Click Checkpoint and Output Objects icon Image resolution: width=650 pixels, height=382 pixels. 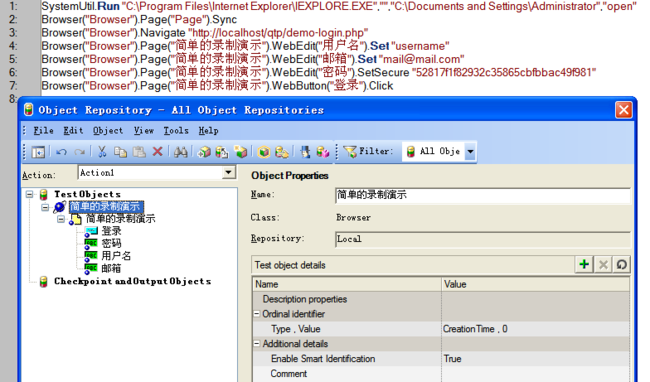(x=44, y=282)
